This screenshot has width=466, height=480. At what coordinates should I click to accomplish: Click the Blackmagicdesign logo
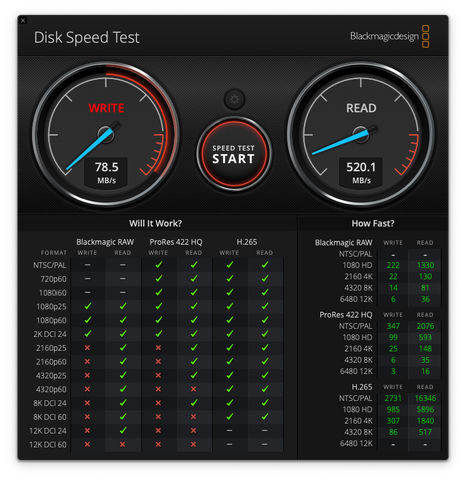pos(390,36)
